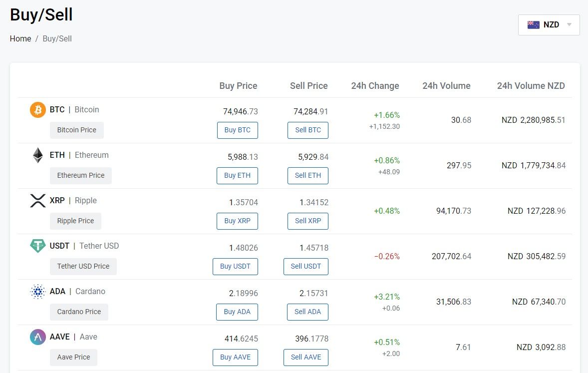Click the currency dropdown arrow

click(x=569, y=25)
